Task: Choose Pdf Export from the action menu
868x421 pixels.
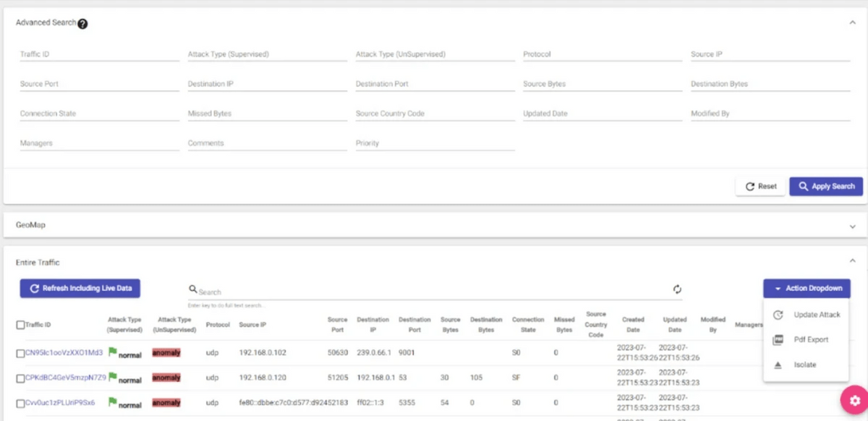Action: (x=811, y=340)
